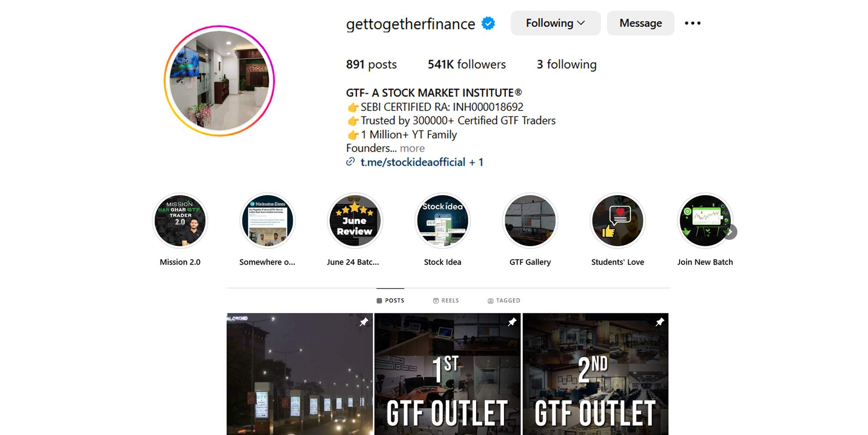868x435 pixels.
Task: Expand the Following dropdown button
Action: 556,23
